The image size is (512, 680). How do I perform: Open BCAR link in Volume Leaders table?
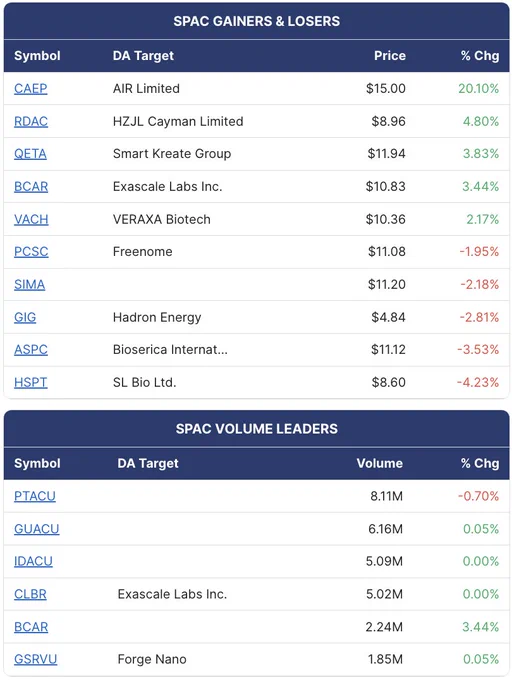coord(31,627)
